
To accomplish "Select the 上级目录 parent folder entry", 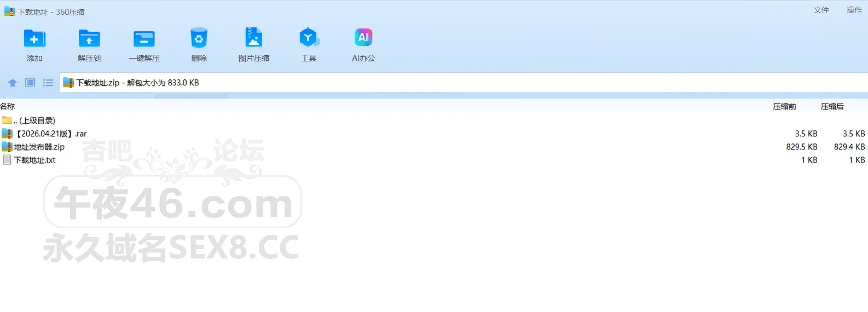I will [x=434, y=120].
